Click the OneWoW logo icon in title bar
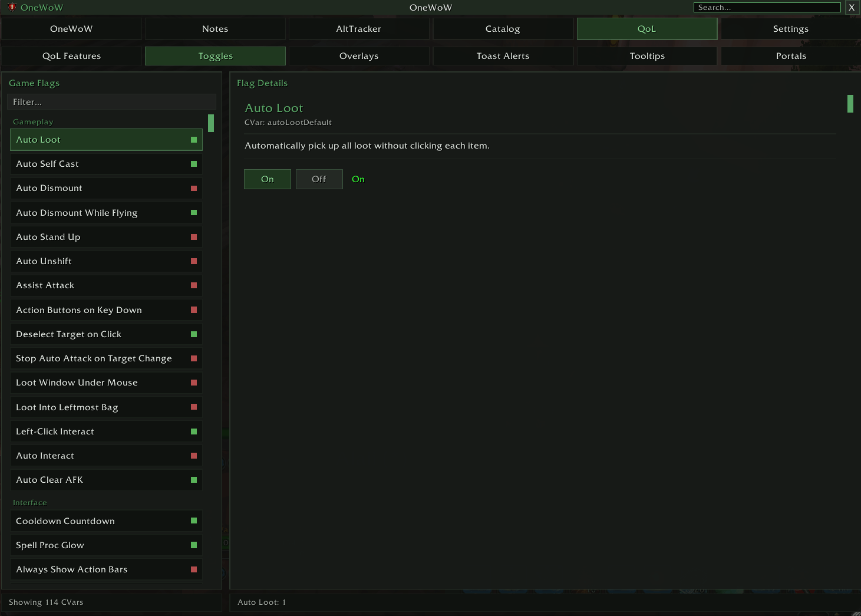861x616 pixels. pyautogui.click(x=12, y=7)
